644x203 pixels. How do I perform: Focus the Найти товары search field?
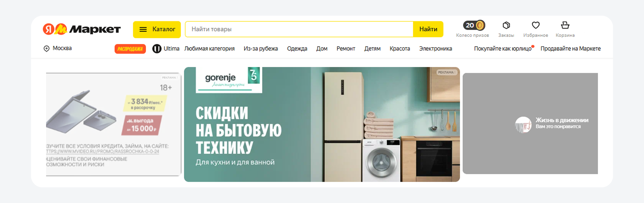tap(299, 29)
